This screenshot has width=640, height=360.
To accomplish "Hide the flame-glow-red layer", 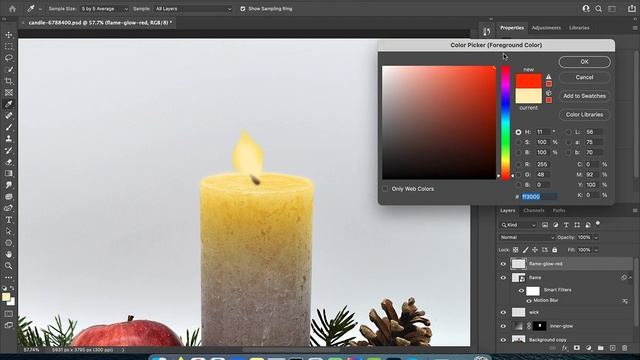I will click(x=503, y=264).
